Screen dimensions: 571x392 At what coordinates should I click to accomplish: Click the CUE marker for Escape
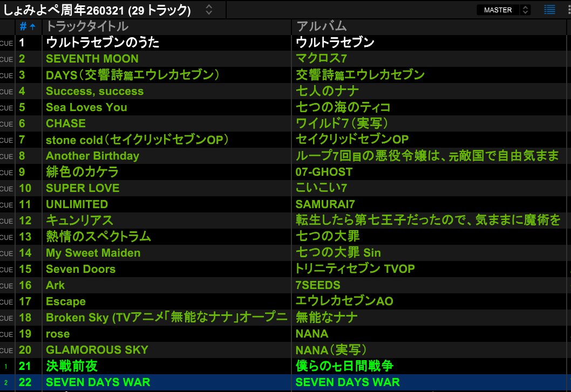click(x=6, y=302)
